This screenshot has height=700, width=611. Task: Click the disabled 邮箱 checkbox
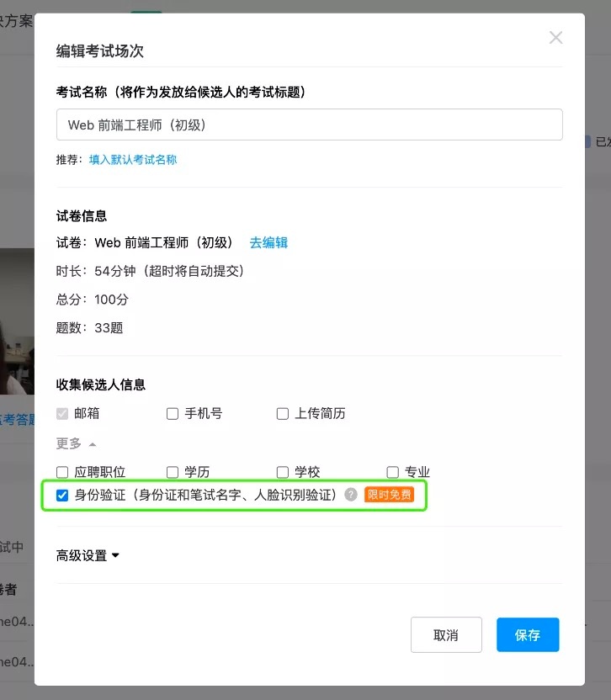tap(62, 414)
